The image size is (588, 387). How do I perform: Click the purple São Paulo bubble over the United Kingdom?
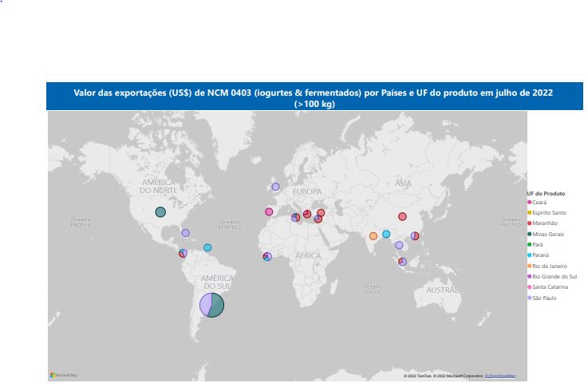click(x=275, y=187)
